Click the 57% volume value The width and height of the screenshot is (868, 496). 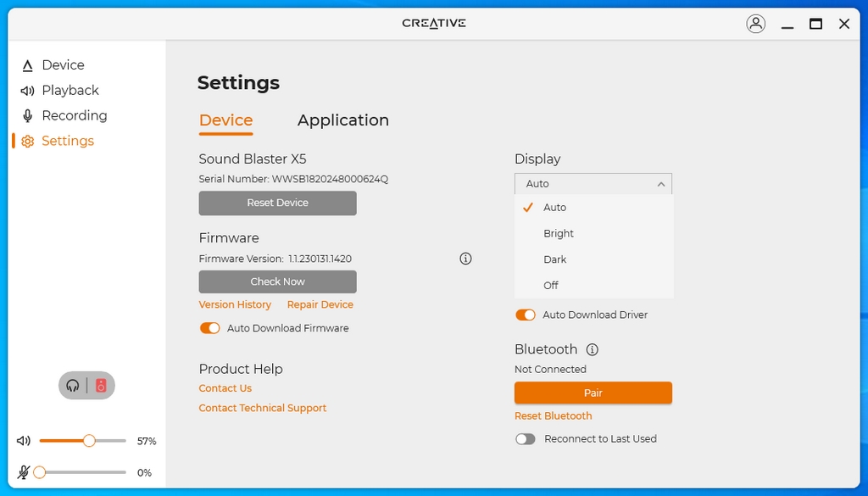(147, 441)
